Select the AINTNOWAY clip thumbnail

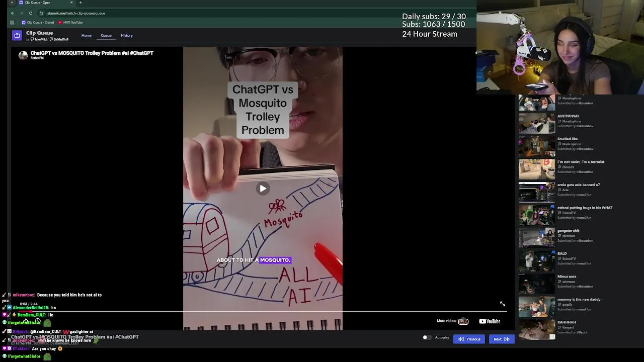pos(537,123)
